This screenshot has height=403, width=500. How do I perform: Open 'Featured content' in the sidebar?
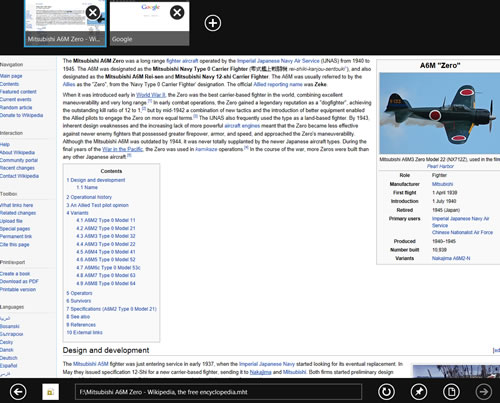click(18, 91)
